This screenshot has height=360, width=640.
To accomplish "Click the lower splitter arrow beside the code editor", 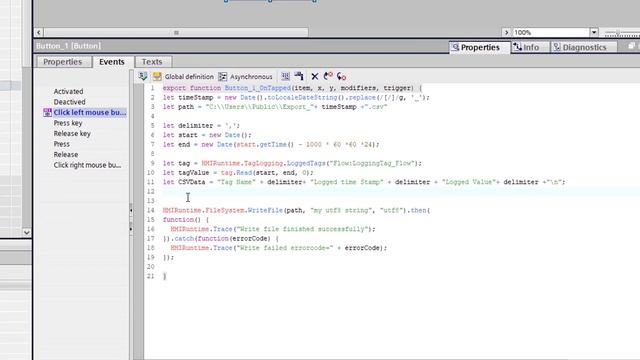I will tap(131, 229).
